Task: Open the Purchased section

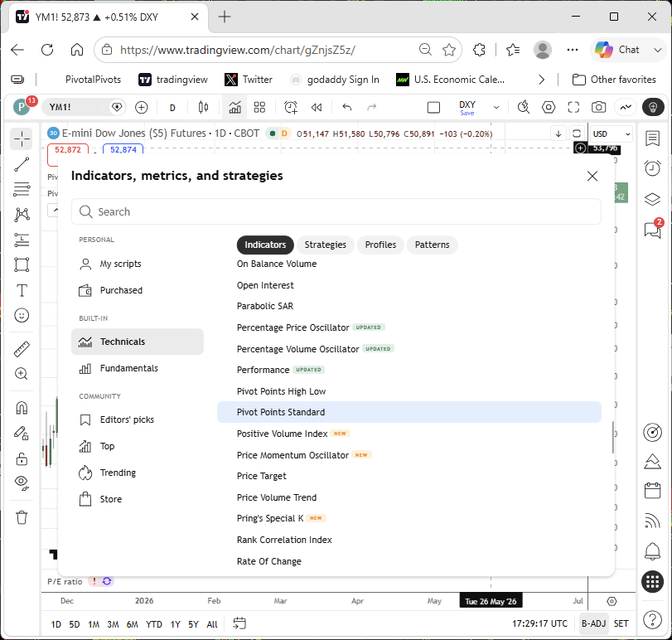Action: click(138, 291)
